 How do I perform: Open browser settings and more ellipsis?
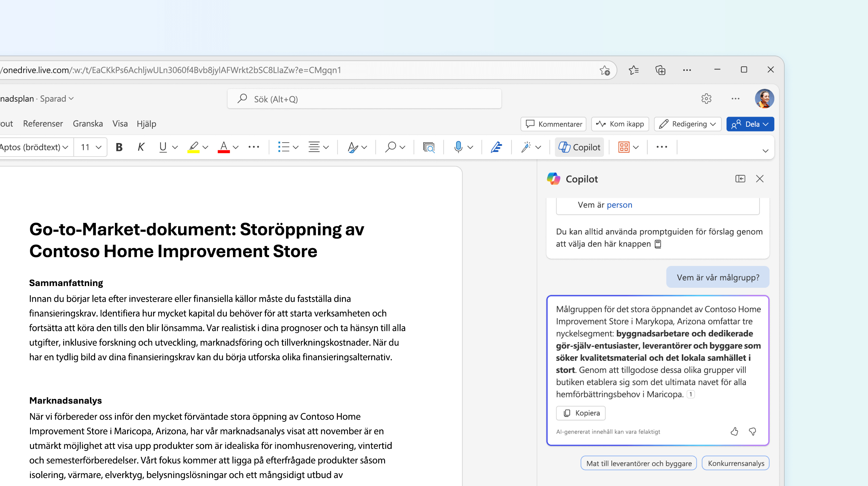(687, 70)
